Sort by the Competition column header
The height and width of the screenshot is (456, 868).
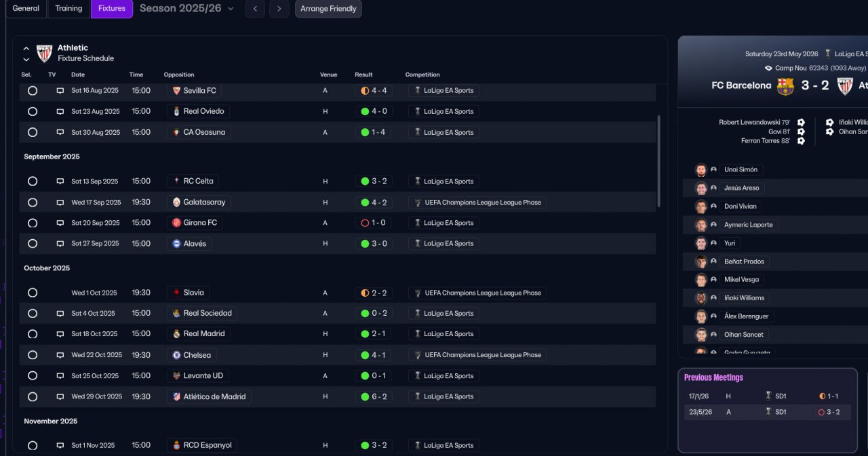tap(422, 75)
